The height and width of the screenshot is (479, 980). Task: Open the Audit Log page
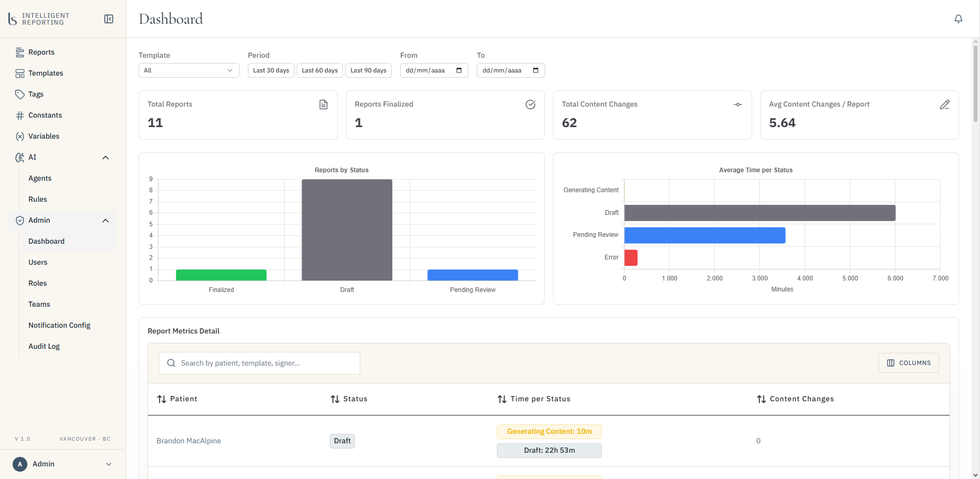(44, 347)
